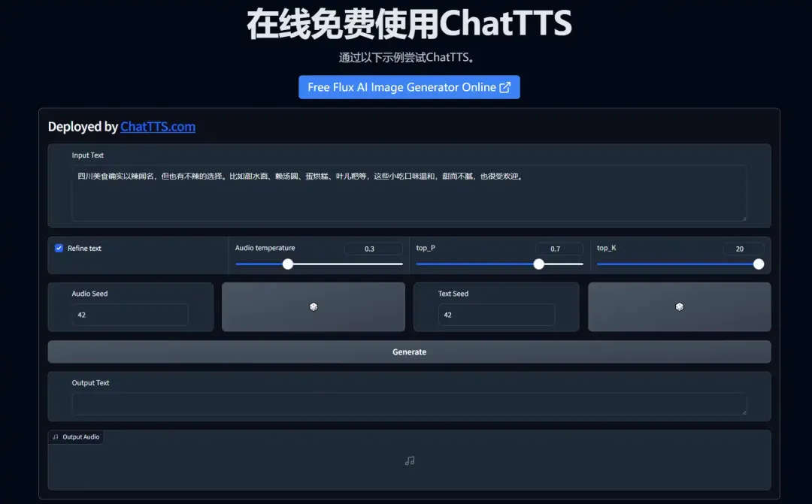Click the top_P slider handle
The image size is (812, 504).
point(538,264)
